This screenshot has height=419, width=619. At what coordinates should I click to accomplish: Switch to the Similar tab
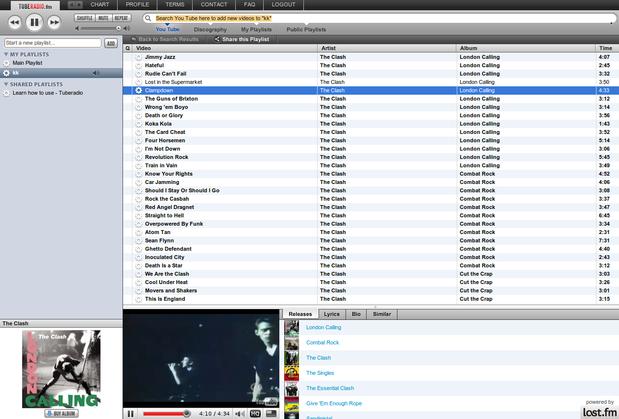point(382,314)
